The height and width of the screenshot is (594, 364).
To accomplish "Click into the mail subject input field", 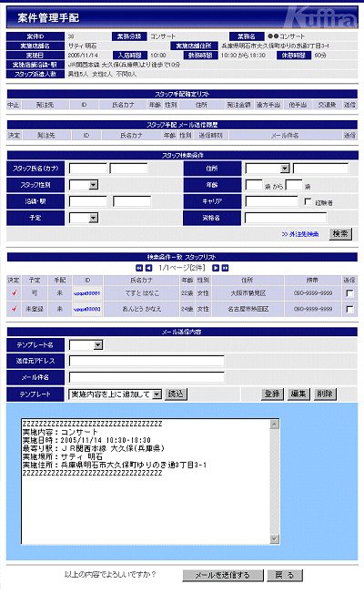I will pos(147,377).
